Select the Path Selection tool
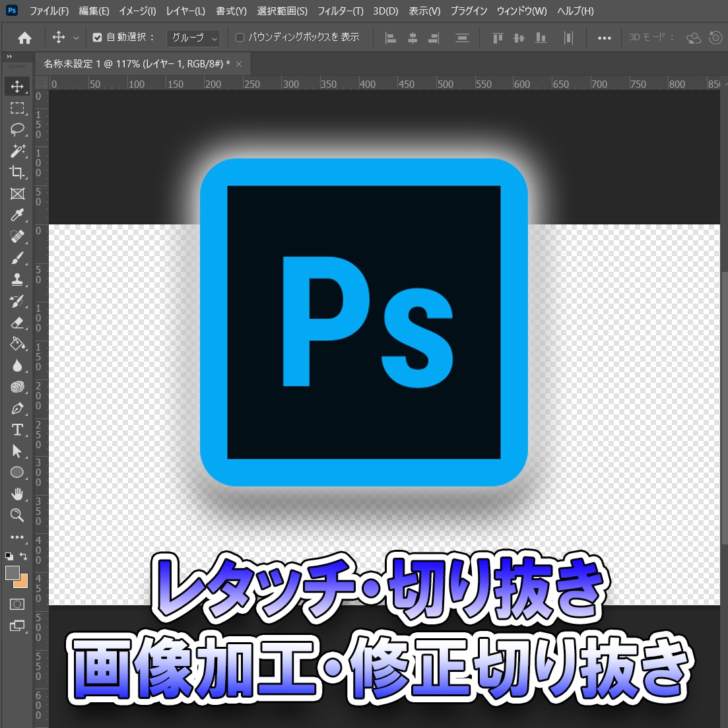Image resolution: width=728 pixels, height=728 pixels. [x=17, y=451]
